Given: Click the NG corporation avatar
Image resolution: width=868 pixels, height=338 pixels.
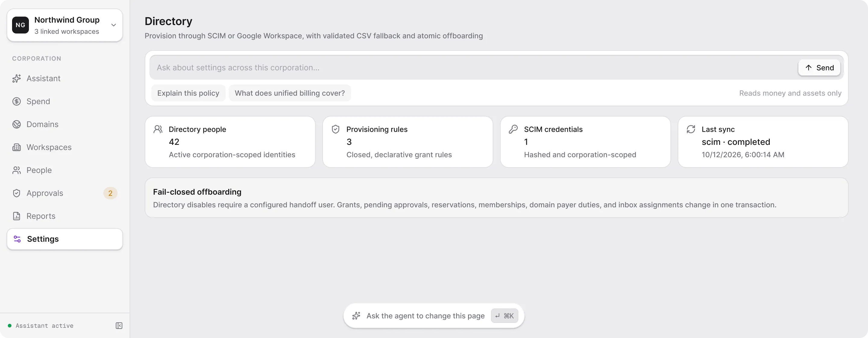Looking at the screenshot, I should click(20, 25).
